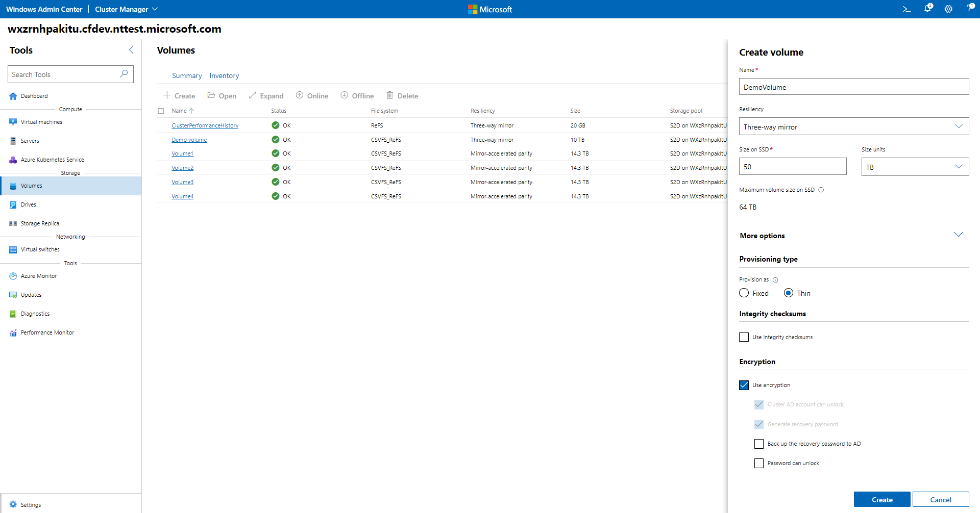The image size is (980, 513).
Task: Enable Use integrity checksums checkbox
Action: click(x=744, y=337)
